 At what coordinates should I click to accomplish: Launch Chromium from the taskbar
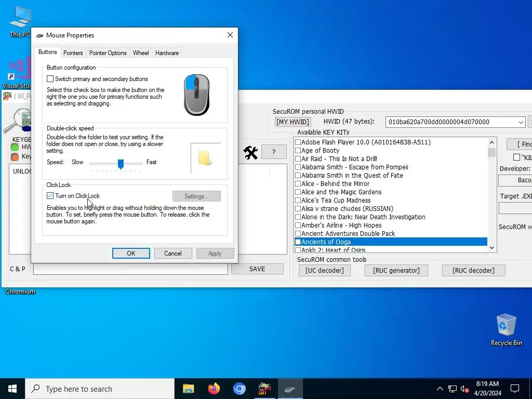[x=239, y=389]
